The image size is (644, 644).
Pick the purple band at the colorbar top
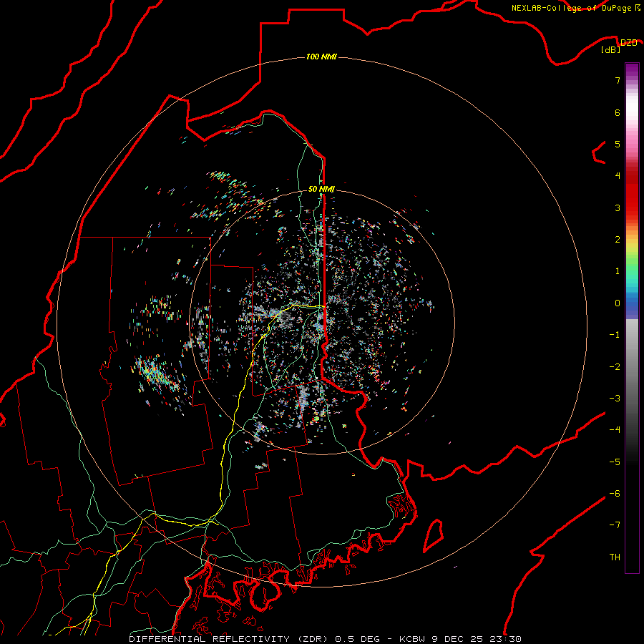click(632, 70)
